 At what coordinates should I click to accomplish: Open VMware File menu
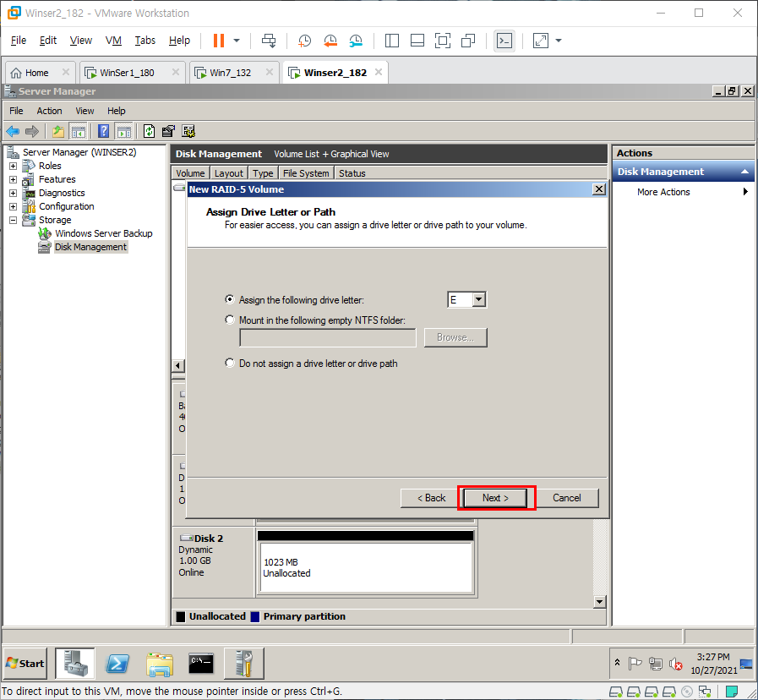pos(19,40)
